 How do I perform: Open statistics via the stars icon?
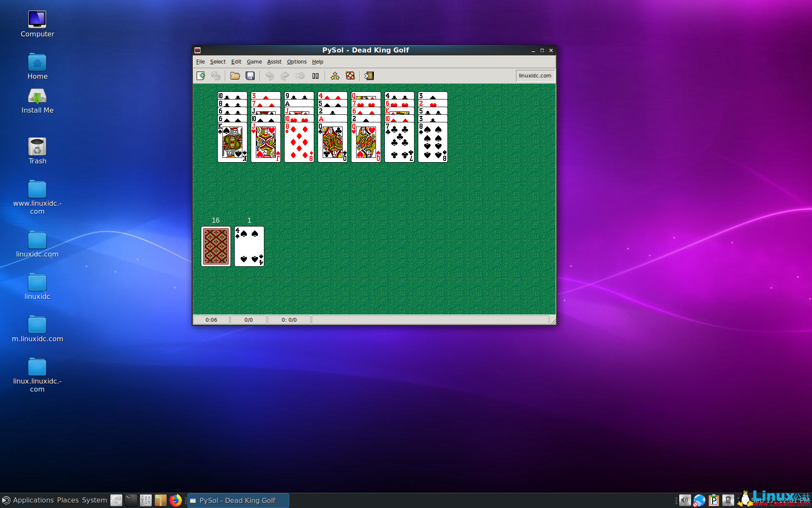[x=335, y=76]
